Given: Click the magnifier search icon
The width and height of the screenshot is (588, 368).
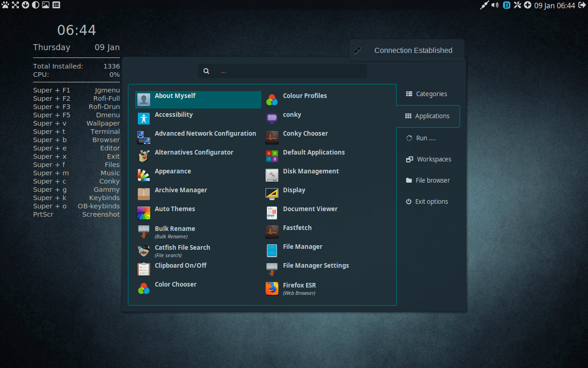Looking at the screenshot, I should (x=206, y=71).
